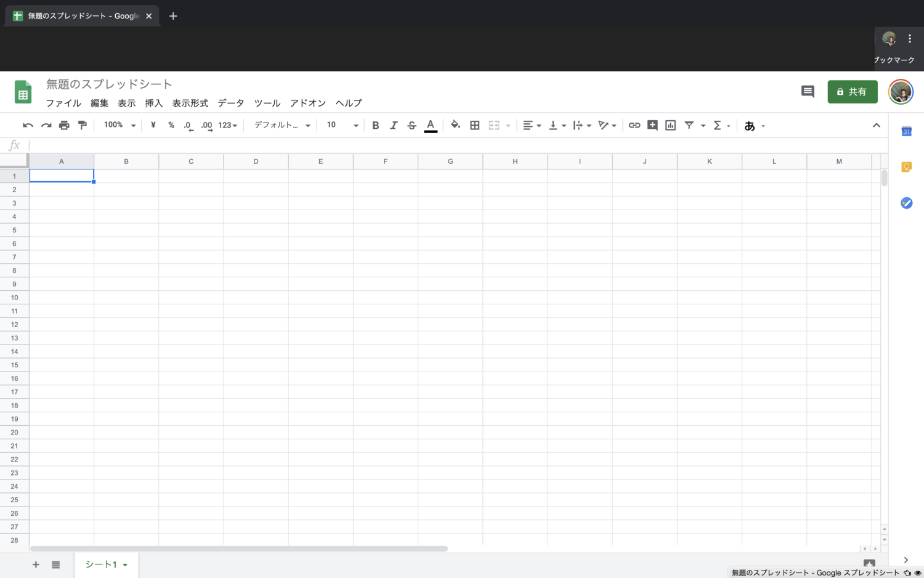Image resolution: width=924 pixels, height=578 pixels.
Task: Open text wrapping dropdown
Action: click(x=582, y=125)
